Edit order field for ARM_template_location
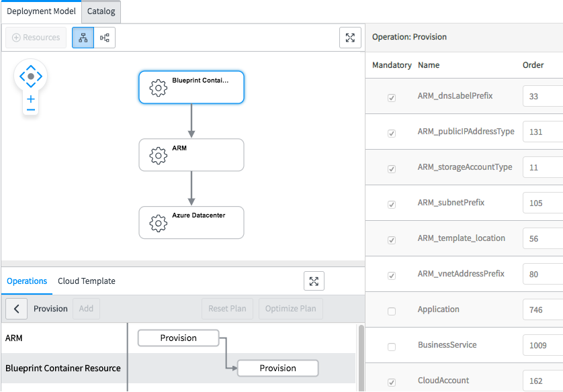Image resolution: width=563 pixels, height=392 pixels. point(543,238)
